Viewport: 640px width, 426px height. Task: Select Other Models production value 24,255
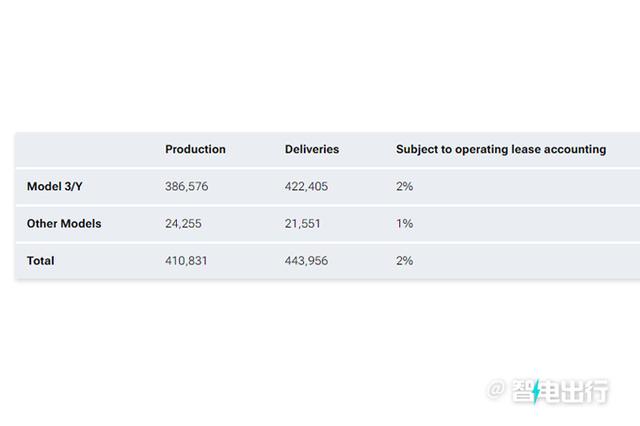186,224
